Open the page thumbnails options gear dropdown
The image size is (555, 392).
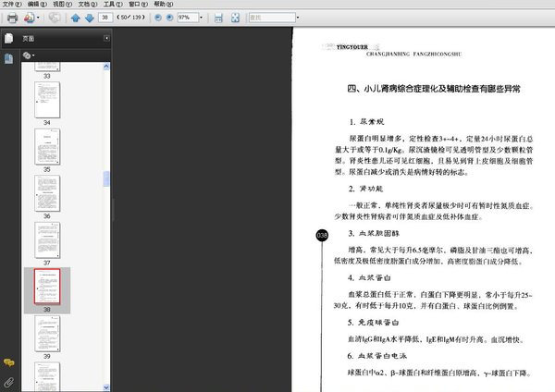[29, 55]
